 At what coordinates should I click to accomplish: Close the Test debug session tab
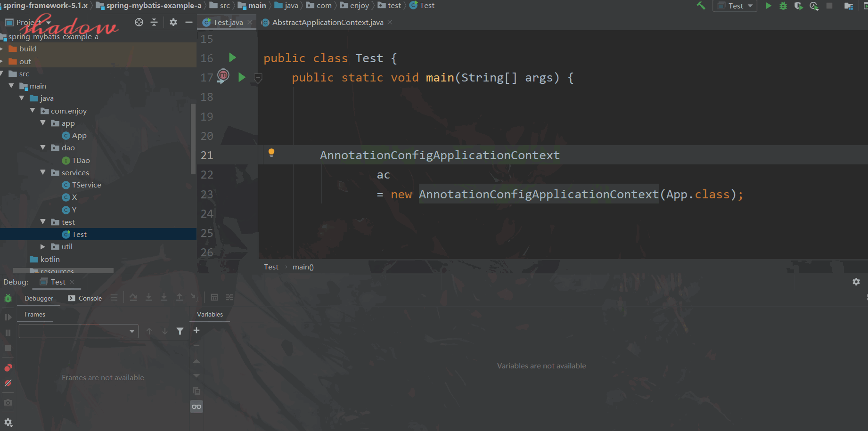pyautogui.click(x=72, y=282)
